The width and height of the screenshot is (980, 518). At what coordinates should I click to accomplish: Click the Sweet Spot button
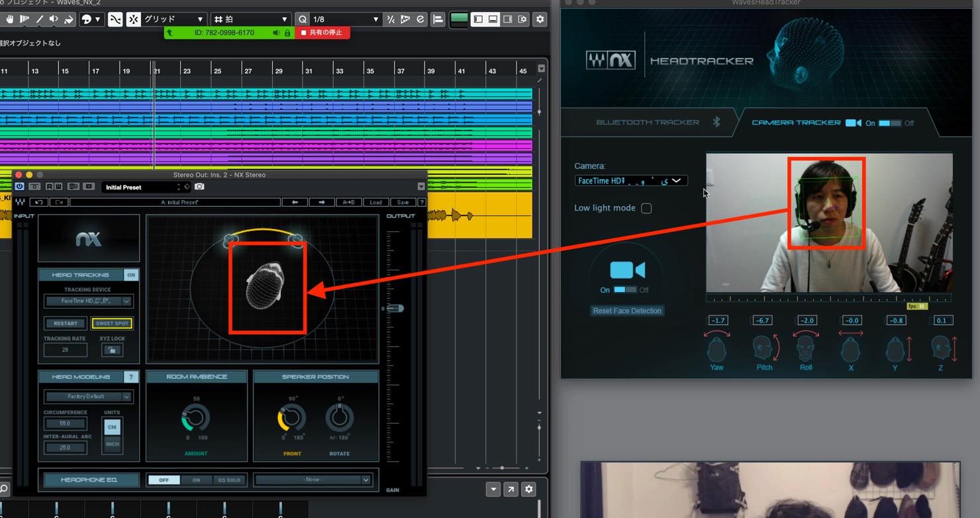pyautogui.click(x=112, y=323)
